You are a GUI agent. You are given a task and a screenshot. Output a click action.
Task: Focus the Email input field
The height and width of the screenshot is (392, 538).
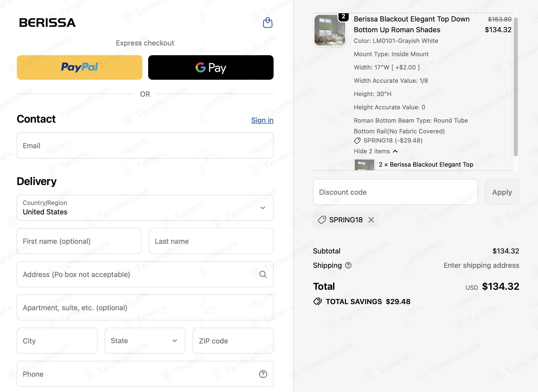(145, 145)
